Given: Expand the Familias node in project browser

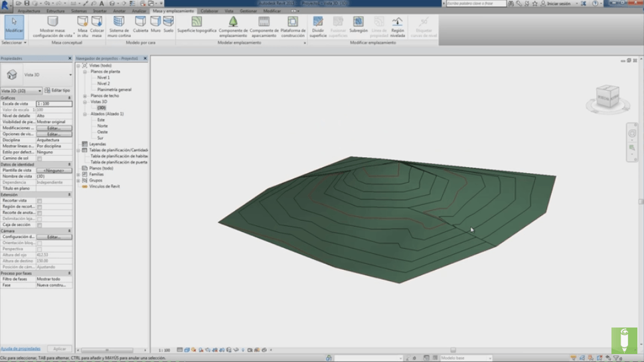Looking at the screenshot, I should (x=78, y=174).
